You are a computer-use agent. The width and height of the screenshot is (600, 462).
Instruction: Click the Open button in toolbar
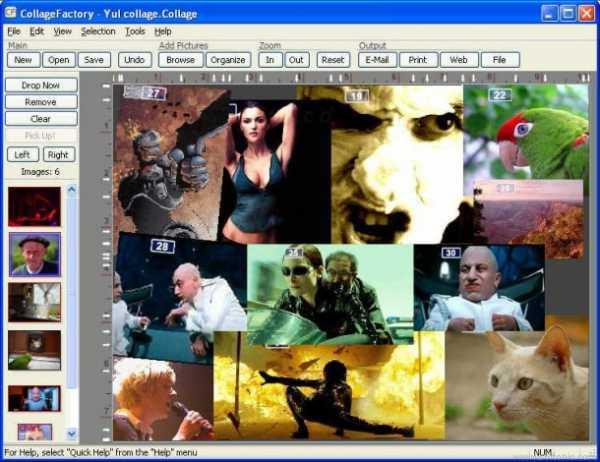[x=59, y=60]
